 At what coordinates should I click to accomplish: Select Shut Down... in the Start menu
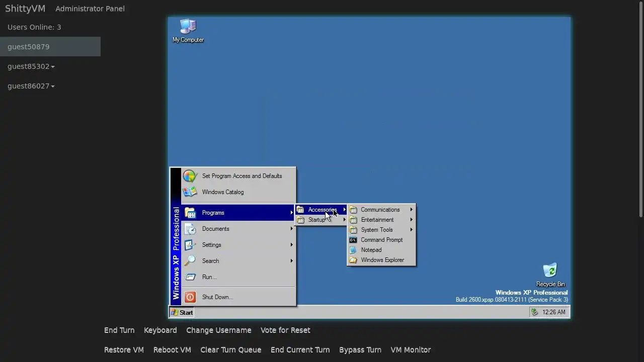pos(238,297)
